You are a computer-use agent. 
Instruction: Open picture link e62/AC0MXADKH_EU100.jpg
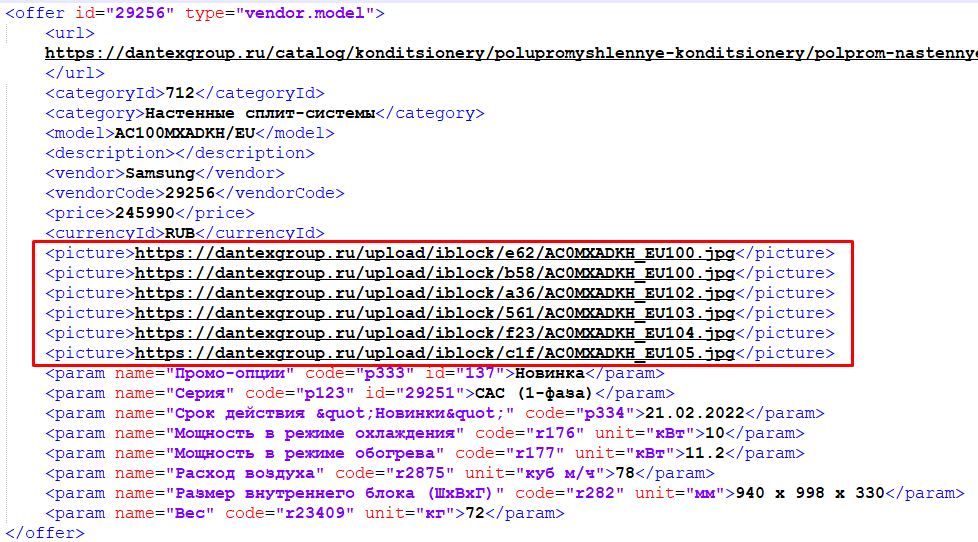(435, 253)
